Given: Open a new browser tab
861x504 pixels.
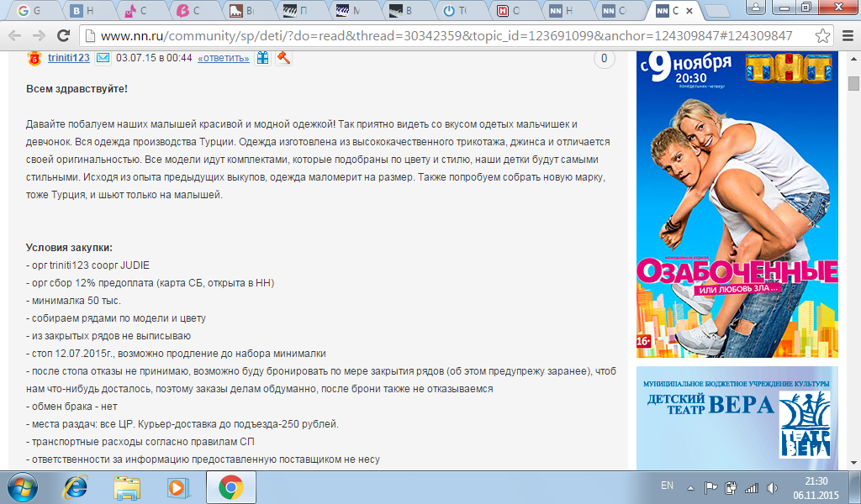Looking at the screenshot, I should (x=716, y=11).
